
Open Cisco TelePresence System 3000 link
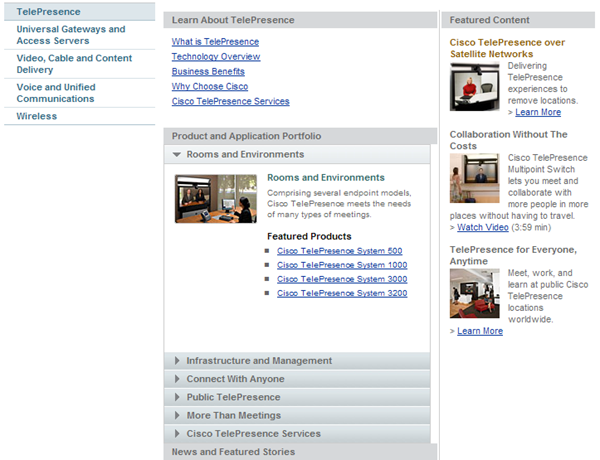[342, 279]
